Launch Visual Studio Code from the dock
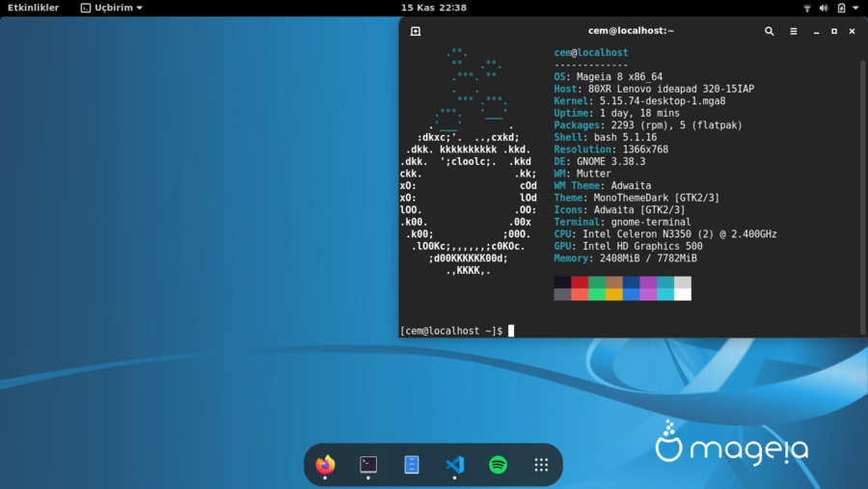Image resolution: width=868 pixels, height=489 pixels. pos(455,464)
